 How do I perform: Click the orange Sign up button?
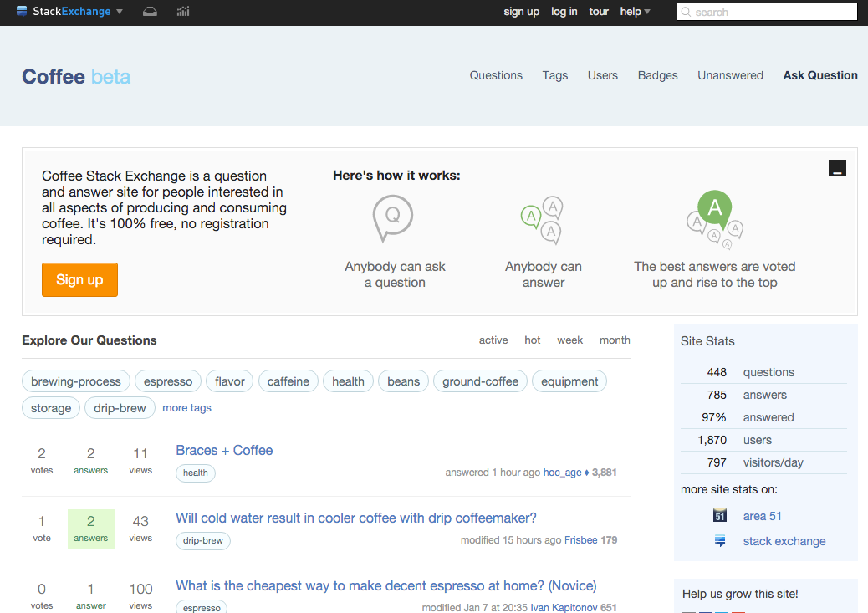pyautogui.click(x=79, y=279)
